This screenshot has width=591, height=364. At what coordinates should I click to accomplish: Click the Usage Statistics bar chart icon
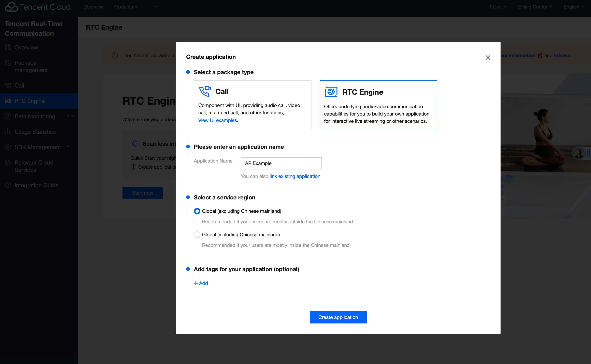click(x=8, y=131)
